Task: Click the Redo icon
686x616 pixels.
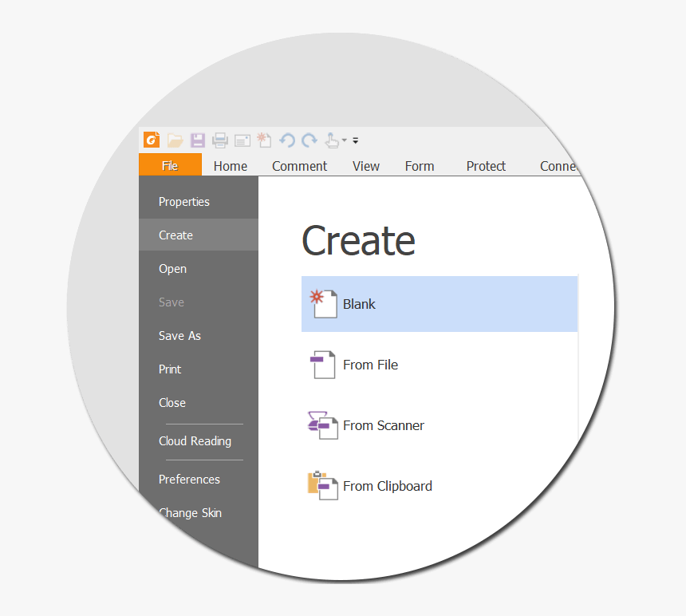Action: point(309,140)
